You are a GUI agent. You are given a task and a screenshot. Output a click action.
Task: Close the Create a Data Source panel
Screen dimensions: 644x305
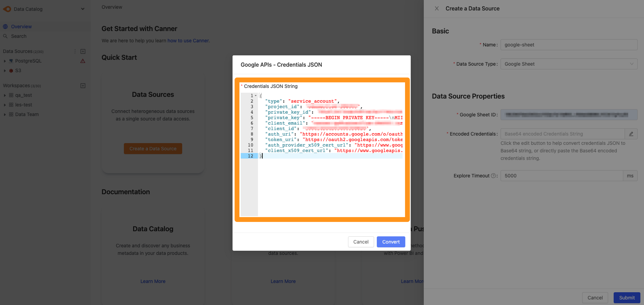pos(437,9)
